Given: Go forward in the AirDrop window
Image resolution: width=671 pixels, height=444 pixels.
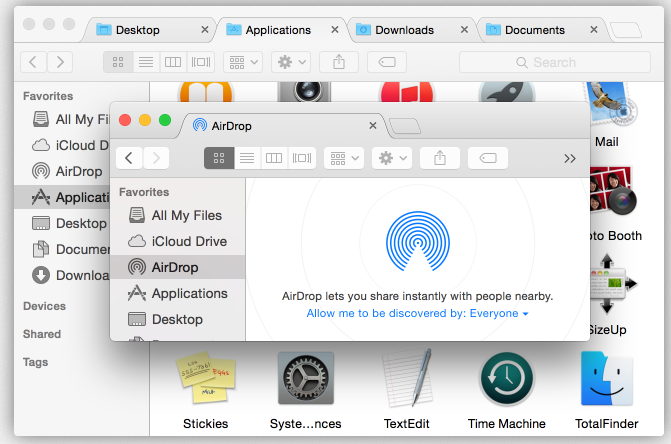Looking at the screenshot, I should [156, 158].
